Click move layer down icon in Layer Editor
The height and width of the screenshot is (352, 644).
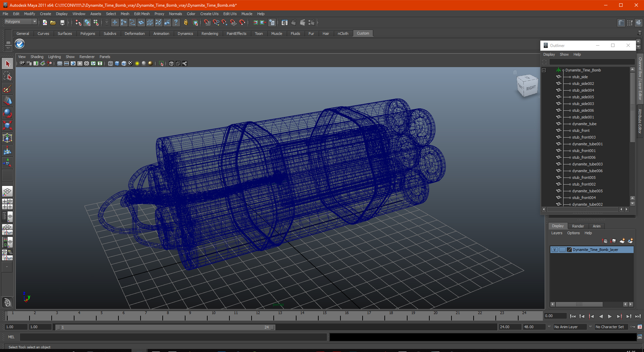(x=613, y=241)
